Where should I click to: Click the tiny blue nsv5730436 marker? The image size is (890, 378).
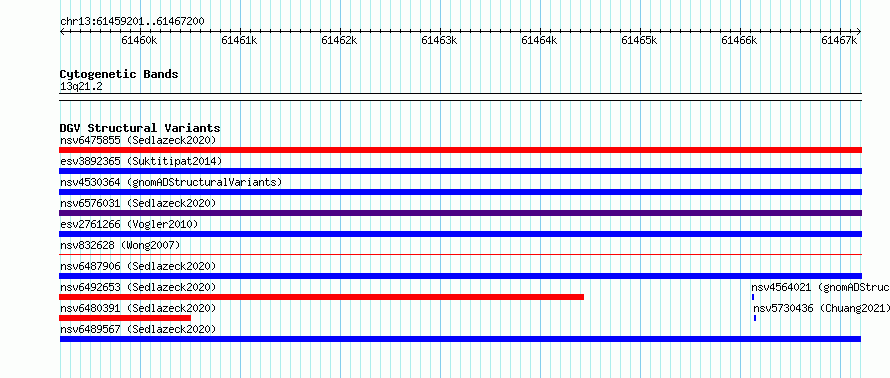tap(755, 318)
